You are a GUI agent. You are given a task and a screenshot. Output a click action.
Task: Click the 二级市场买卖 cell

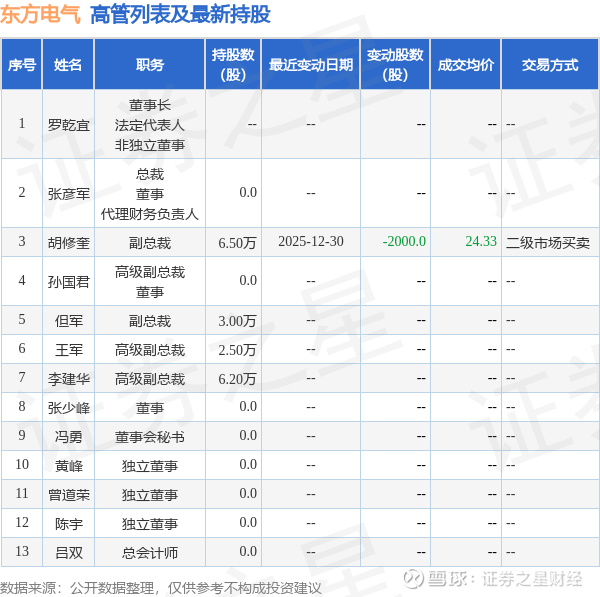pos(548,243)
